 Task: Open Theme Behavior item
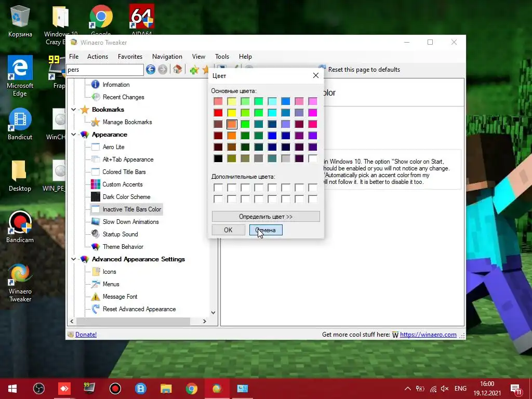click(123, 247)
